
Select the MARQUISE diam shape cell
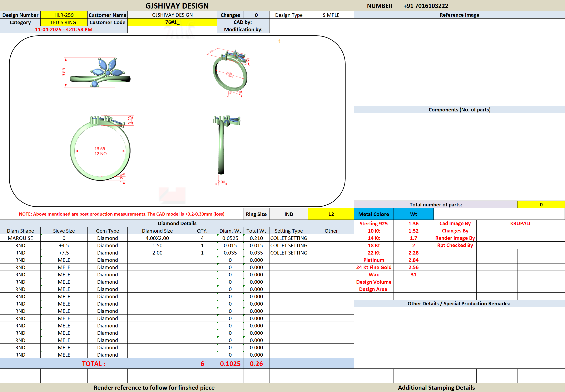coord(20,238)
